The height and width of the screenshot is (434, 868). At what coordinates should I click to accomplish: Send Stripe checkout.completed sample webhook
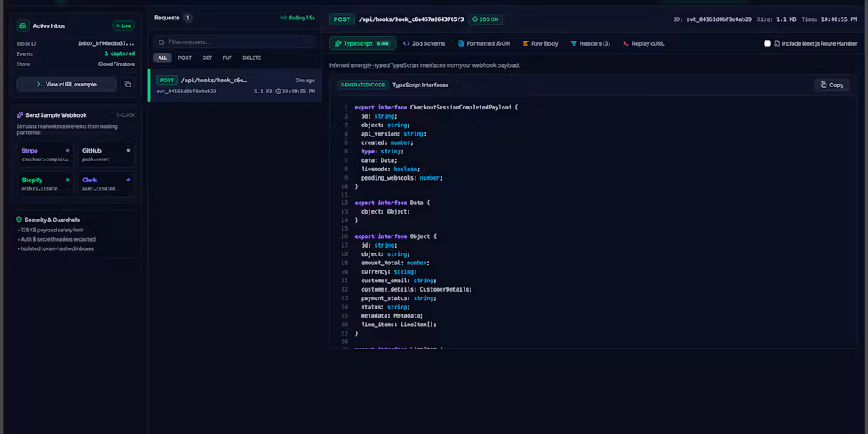pyautogui.click(x=45, y=154)
